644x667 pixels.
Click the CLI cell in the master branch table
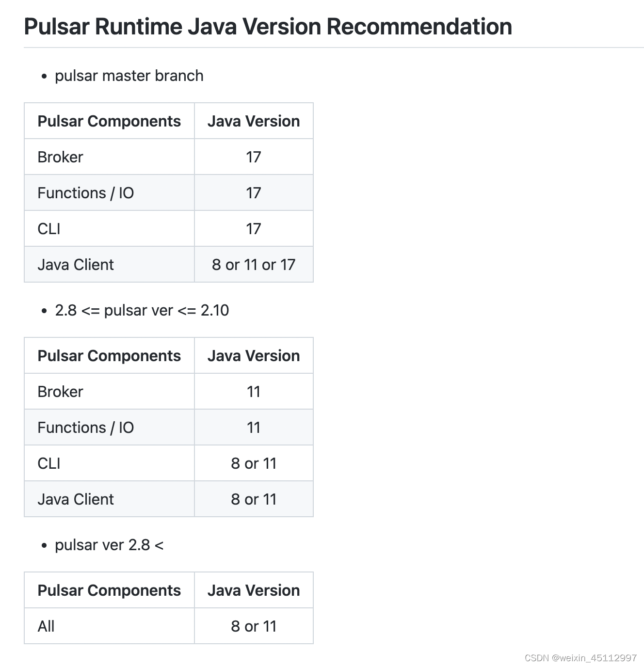pyautogui.click(x=49, y=229)
